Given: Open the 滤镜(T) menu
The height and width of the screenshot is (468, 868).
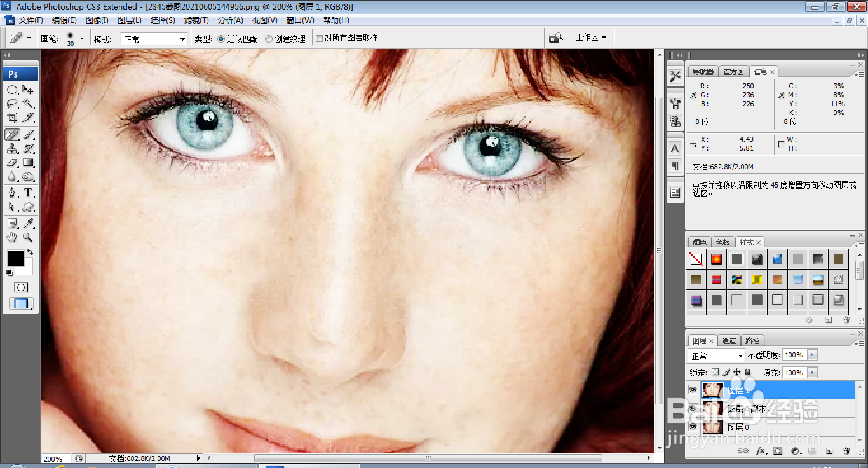Looking at the screenshot, I should coord(196,20).
